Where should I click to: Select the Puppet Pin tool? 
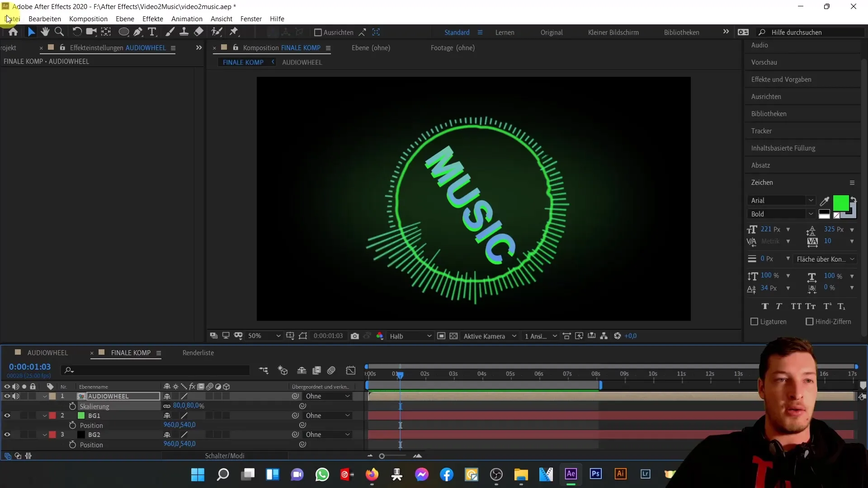234,32
